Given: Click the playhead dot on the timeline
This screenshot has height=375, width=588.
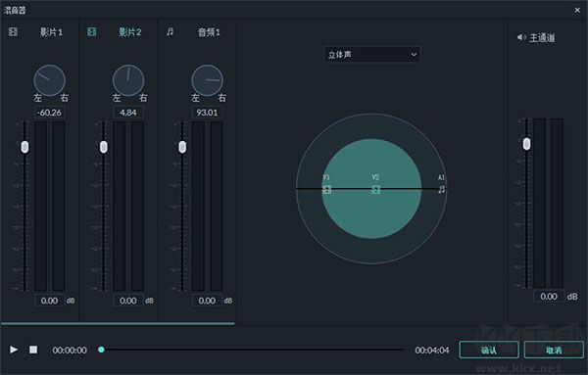Looking at the screenshot, I should pos(101,350).
